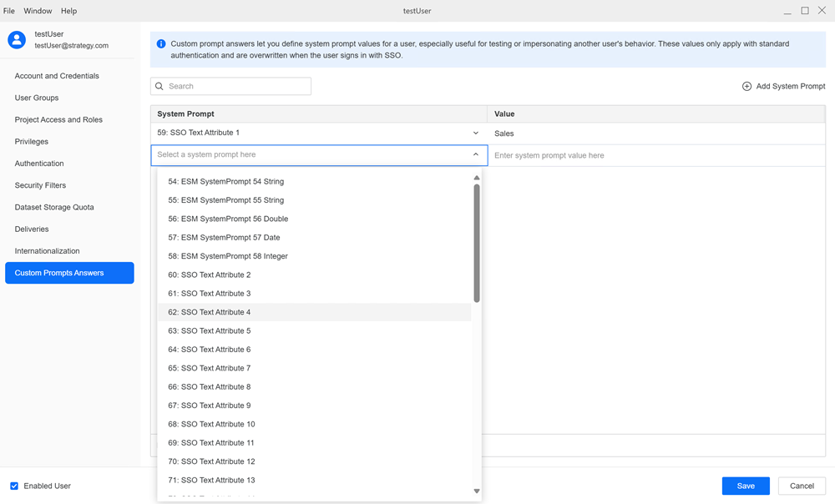Click the Cancel button
The width and height of the screenshot is (835, 504).
pos(802,486)
